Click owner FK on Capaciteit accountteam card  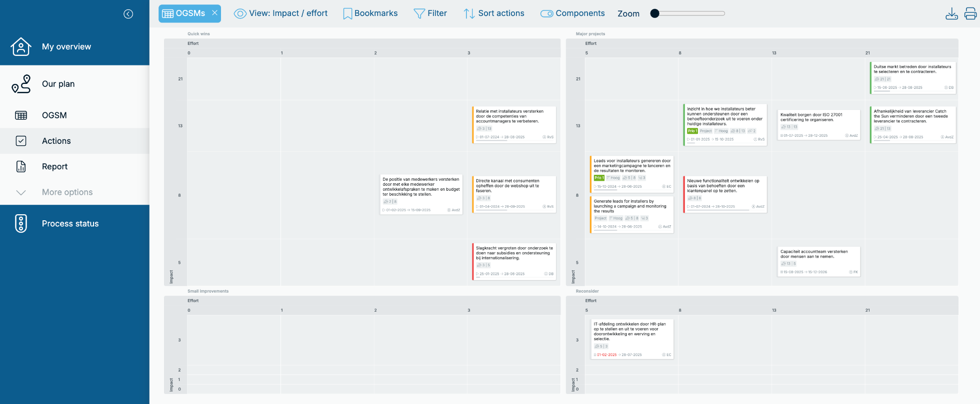tap(853, 272)
